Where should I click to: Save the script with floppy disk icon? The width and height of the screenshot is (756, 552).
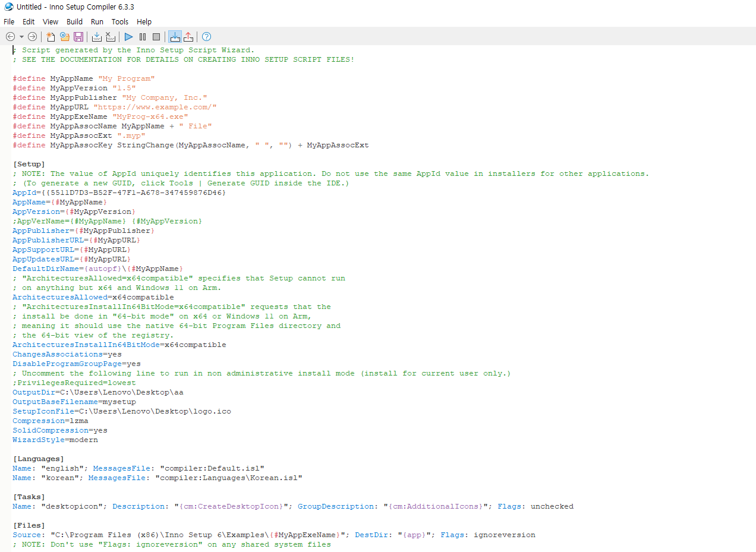(78, 37)
